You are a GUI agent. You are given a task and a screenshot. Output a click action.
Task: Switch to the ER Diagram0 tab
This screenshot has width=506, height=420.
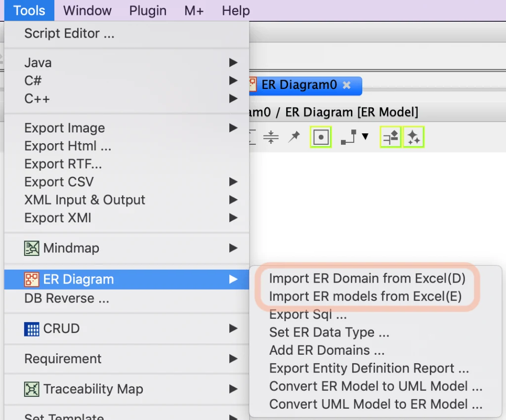tap(305, 85)
